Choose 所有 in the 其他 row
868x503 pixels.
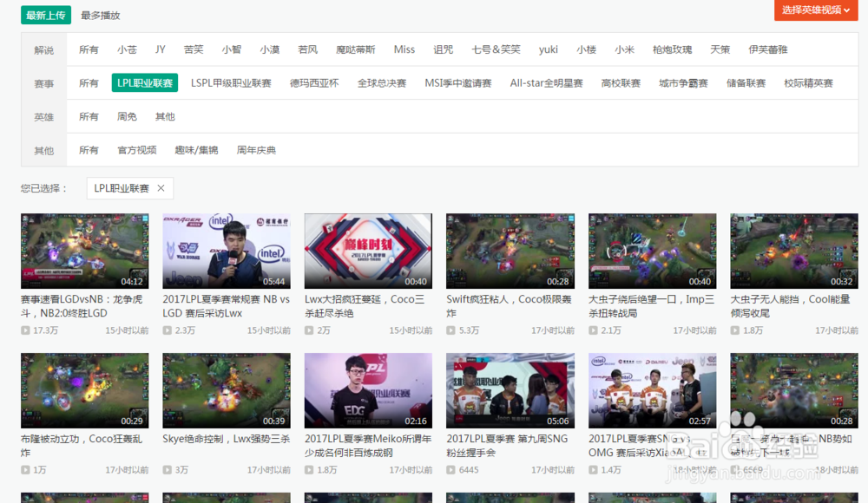tap(89, 150)
